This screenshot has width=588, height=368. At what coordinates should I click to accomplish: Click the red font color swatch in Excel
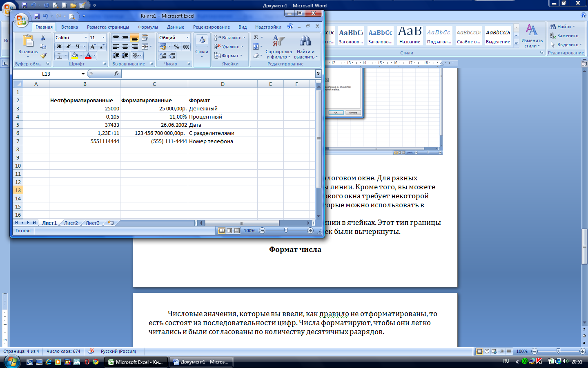click(88, 56)
